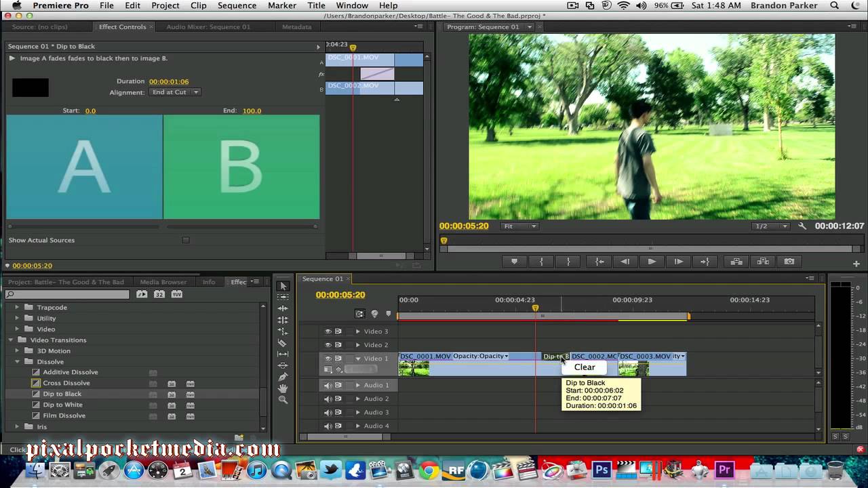Select the Zoom magnifier tool
This screenshot has height=488, width=868.
[x=283, y=400]
